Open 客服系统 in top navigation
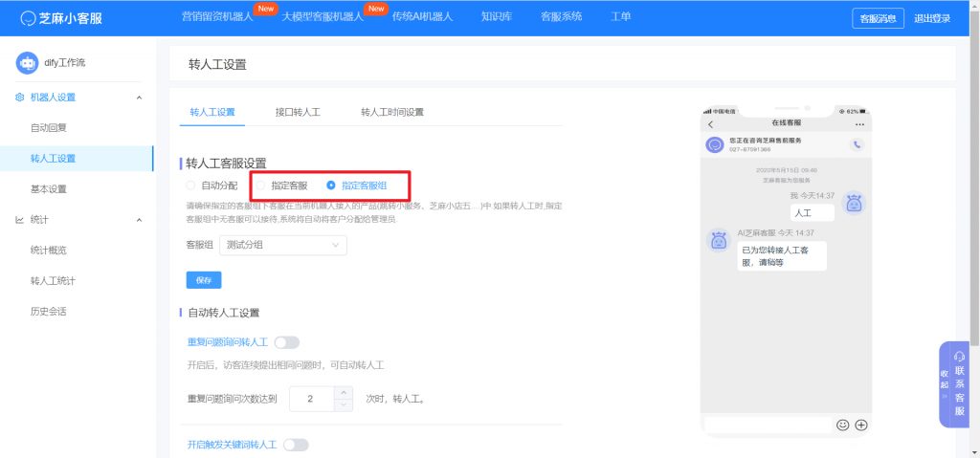 561,17
